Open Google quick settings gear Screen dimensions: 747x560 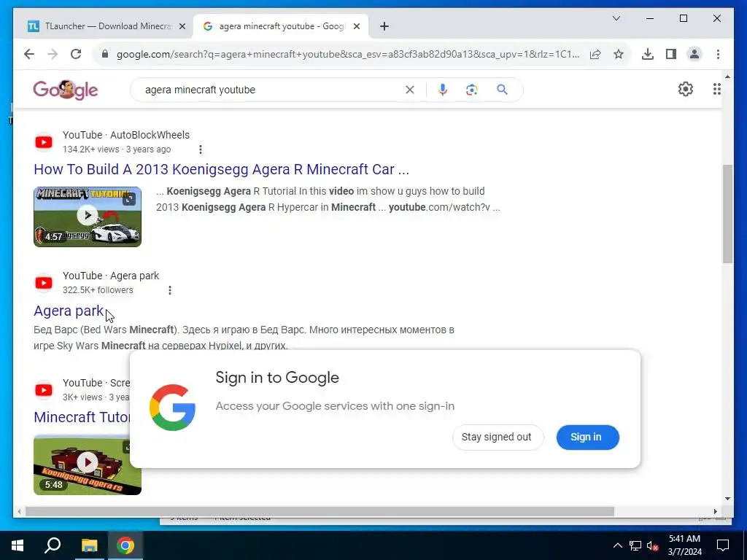[686, 89]
